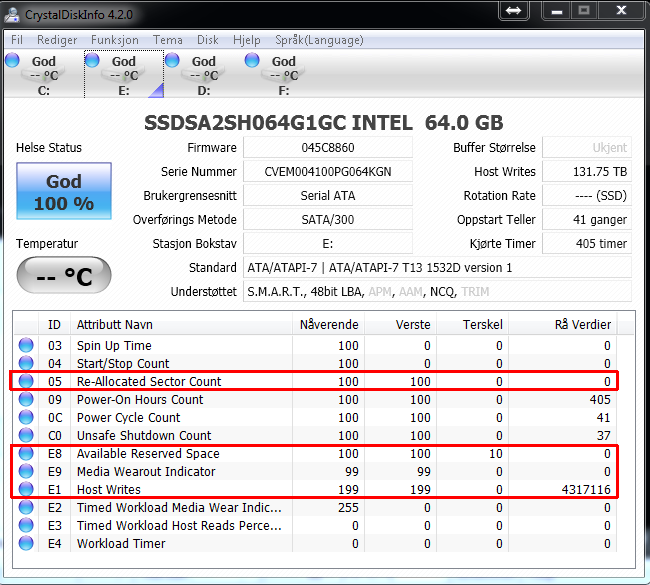
Task: Click the blue status orb for drive F:
Action: click(252, 60)
